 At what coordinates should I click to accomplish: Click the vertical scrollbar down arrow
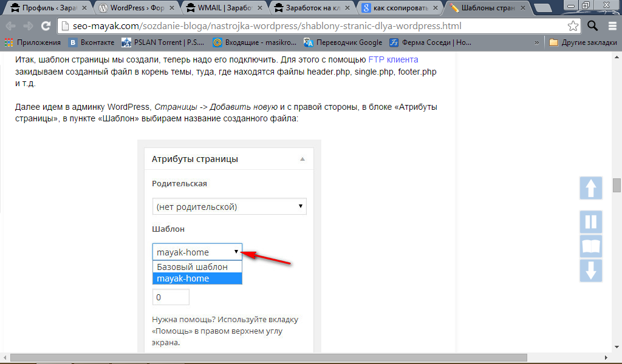click(617, 348)
